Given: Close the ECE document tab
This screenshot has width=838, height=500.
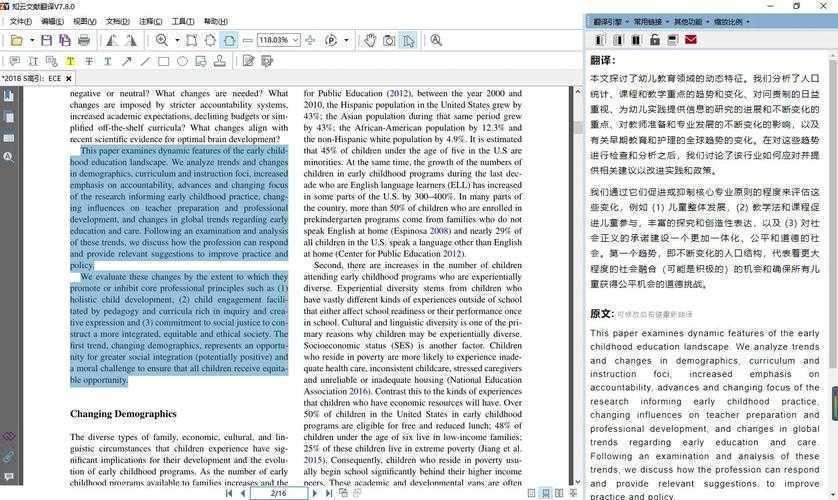Looking at the screenshot, I should (x=68, y=79).
